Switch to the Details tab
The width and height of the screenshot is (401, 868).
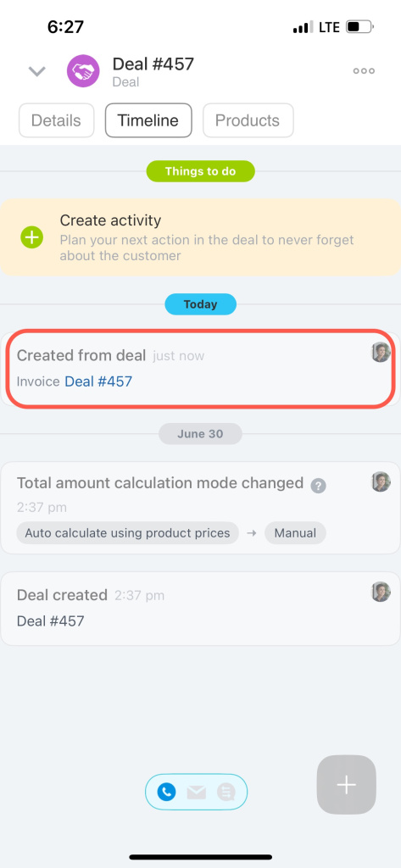click(56, 120)
